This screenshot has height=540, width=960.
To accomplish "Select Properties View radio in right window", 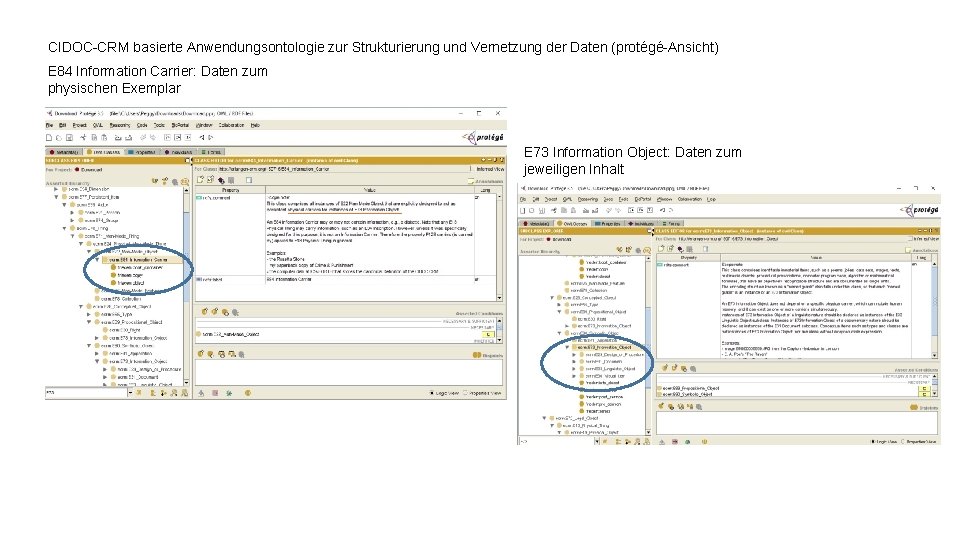I will 903,441.
